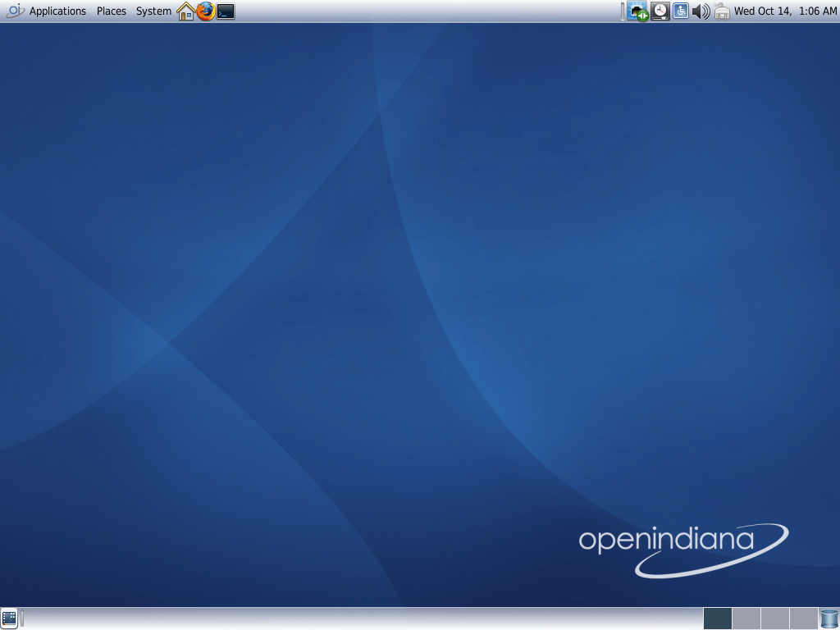Open accessibility status icon
The height and width of the screenshot is (630, 840).
[680, 11]
